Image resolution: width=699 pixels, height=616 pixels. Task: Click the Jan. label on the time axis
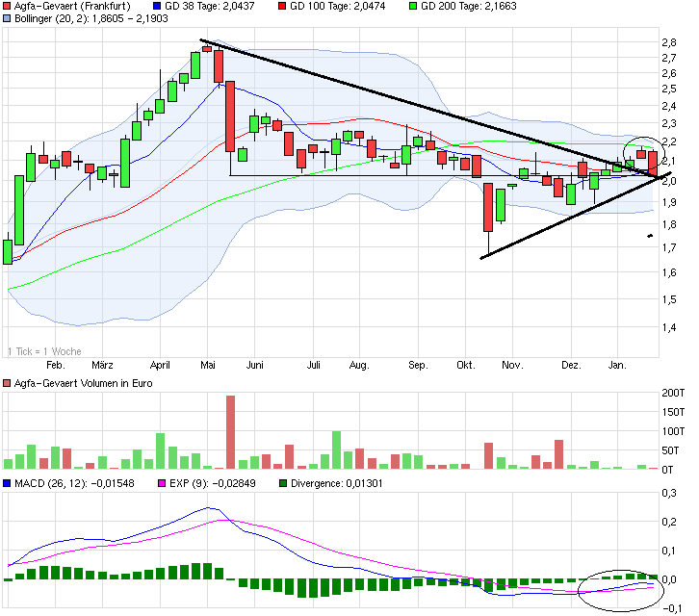(619, 366)
